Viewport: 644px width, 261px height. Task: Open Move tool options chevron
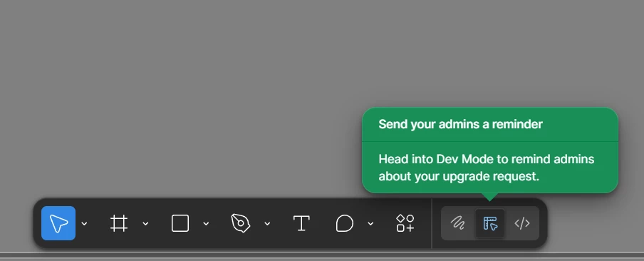(x=84, y=224)
